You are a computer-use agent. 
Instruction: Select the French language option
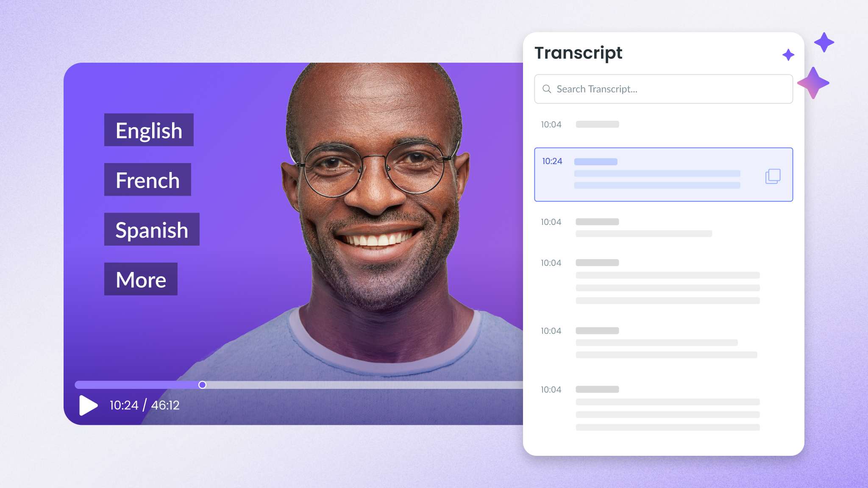148,179
